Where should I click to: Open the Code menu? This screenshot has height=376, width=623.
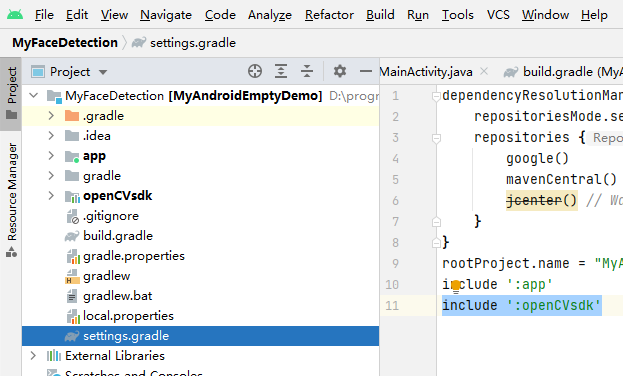click(220, 15)
